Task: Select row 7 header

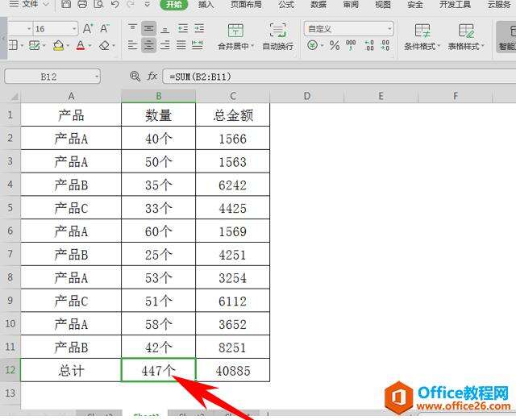Action: pos(10,254)
